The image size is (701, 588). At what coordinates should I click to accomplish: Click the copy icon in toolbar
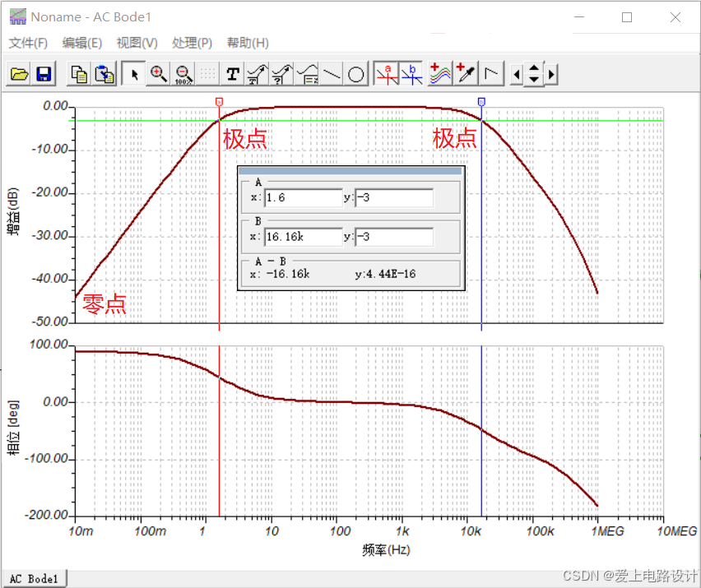[x=80, y=75]
